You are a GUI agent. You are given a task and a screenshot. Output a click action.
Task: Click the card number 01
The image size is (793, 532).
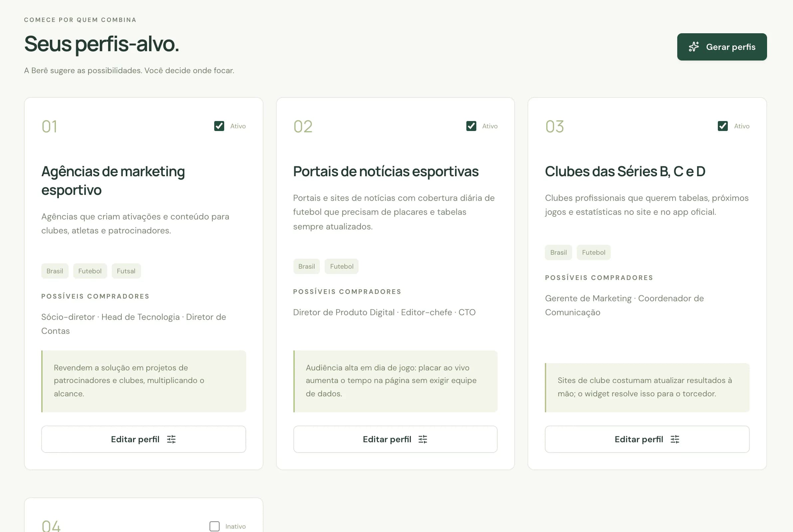click(x=49, y=127)
